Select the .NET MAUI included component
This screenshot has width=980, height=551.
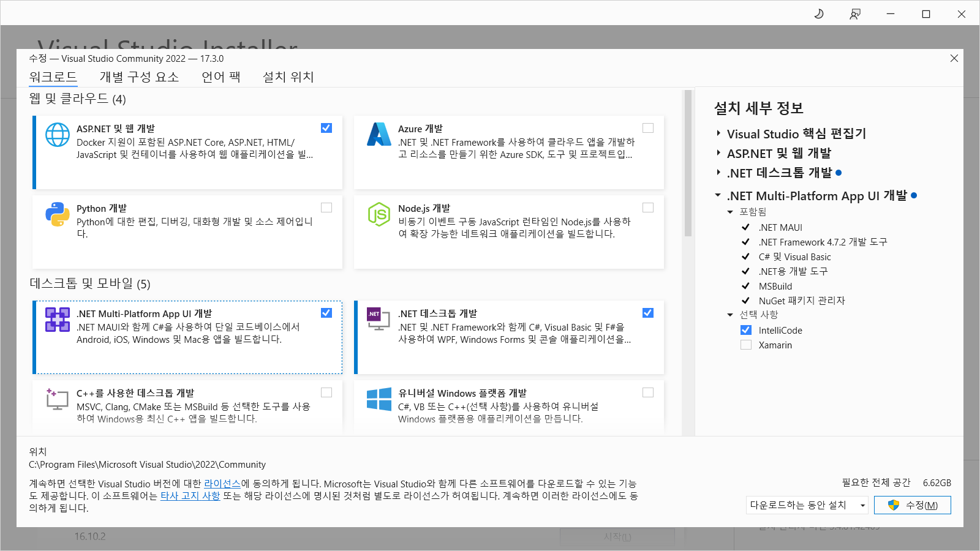pos(780,227)
